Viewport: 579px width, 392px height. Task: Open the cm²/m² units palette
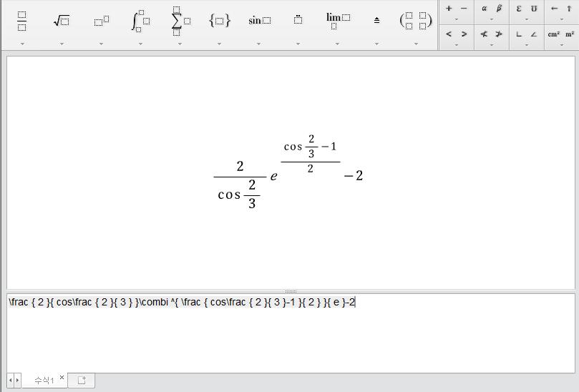click(x=561, y=34)
